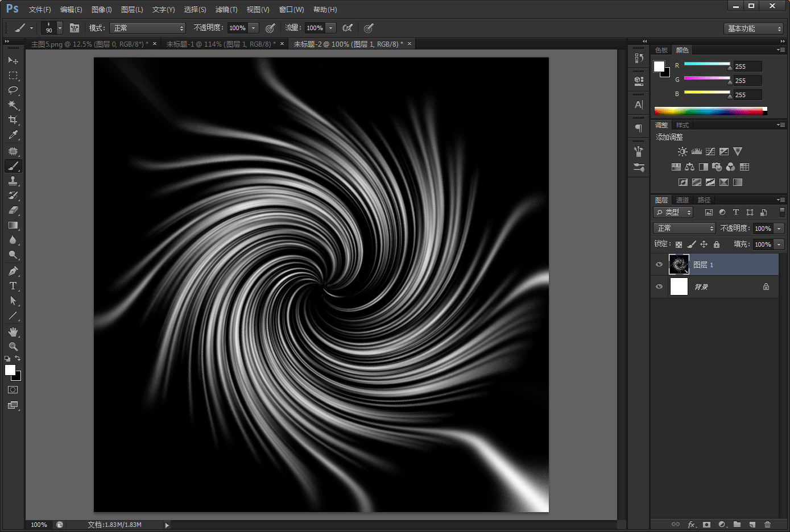790x532 pixels.
Task: Select the Zoom tool
Action: tap(13, 347)
